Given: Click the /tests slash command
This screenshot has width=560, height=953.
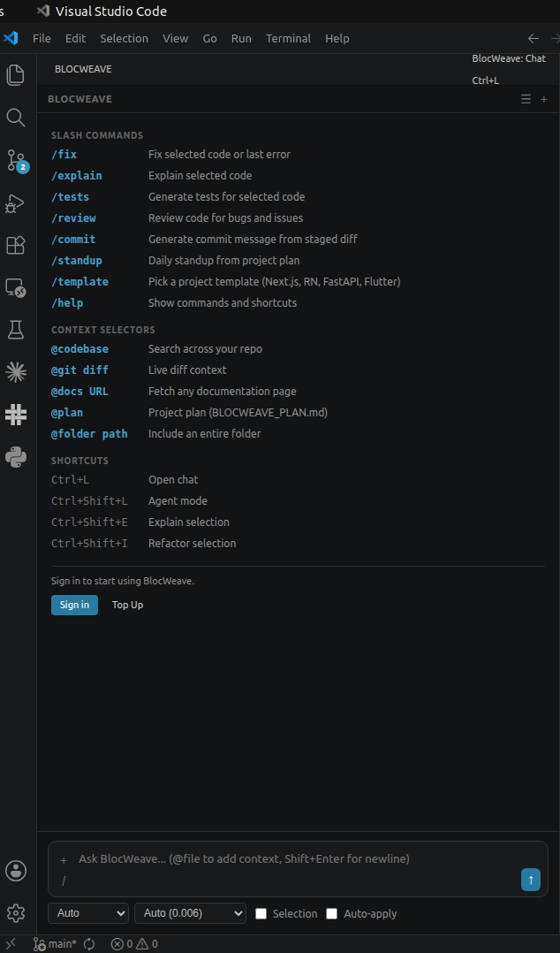Looking at the screenshot, I should (70, 197).
